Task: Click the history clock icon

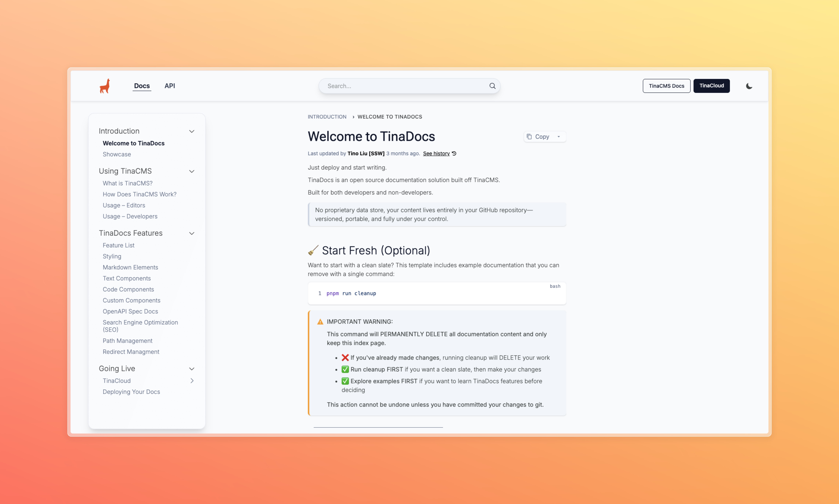Action: 454,153
